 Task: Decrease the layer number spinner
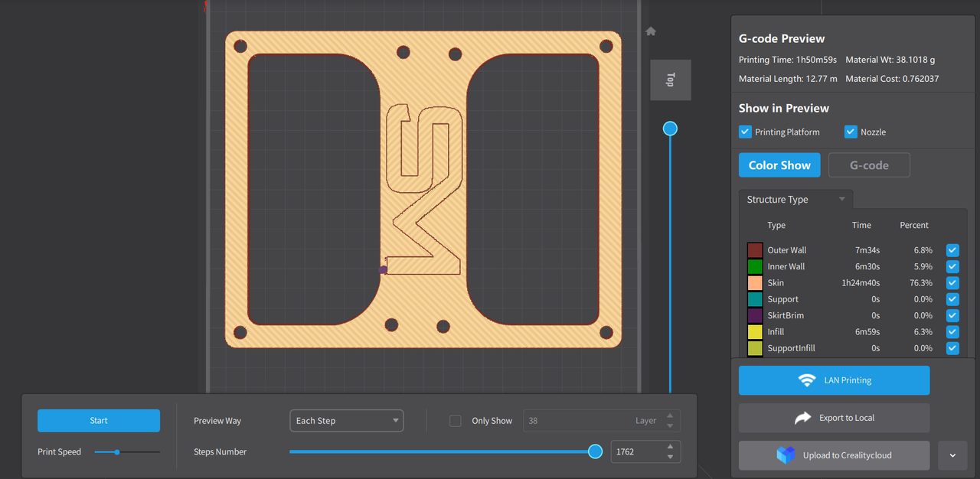[670, 425]
